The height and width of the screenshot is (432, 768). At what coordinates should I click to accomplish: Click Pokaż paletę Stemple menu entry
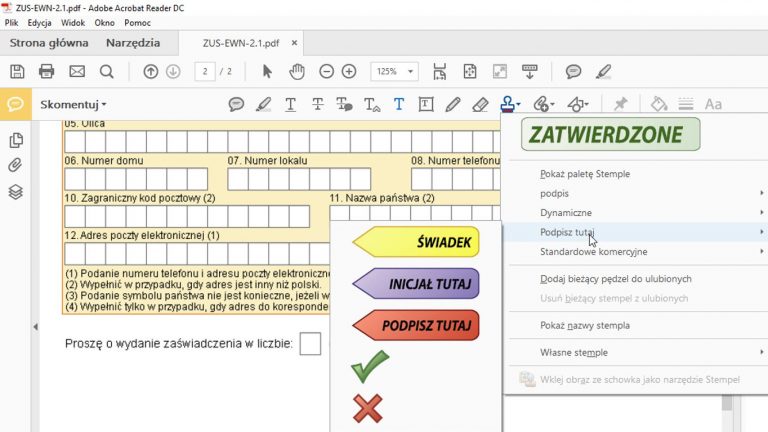click(585, 174)
